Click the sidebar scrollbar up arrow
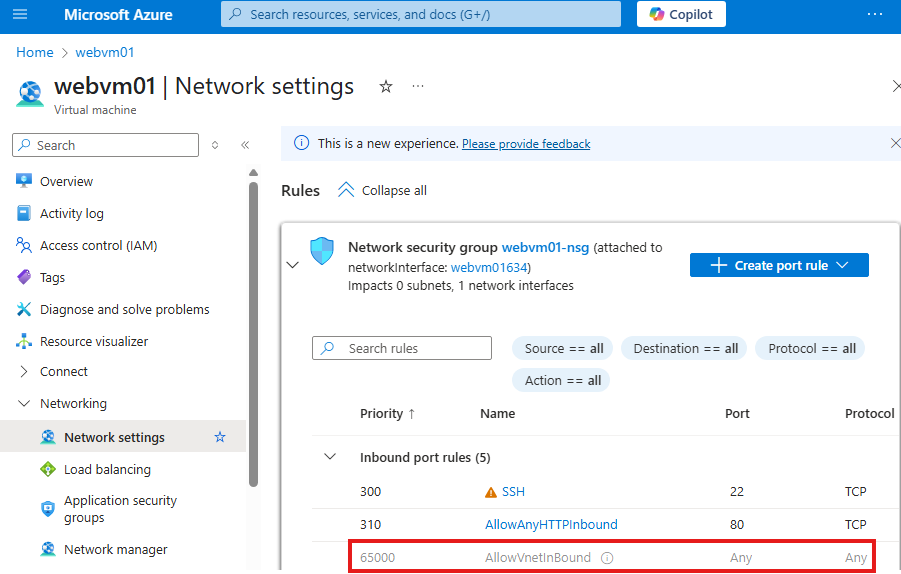 (x=253, y=172)
